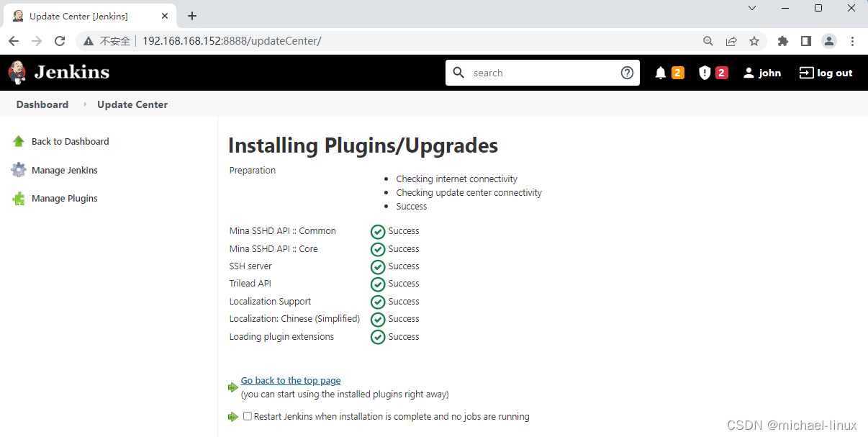The width and height of the screenshot is (868, 437).
Task: Click the user person icon beside john
Action: click(749, 73)
